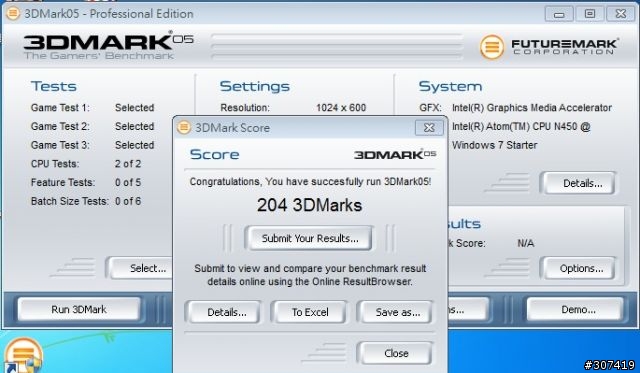The image size is (640, 373).
Task: Click 'Game Test 3:' label
Action: click(x=60, y=145)
